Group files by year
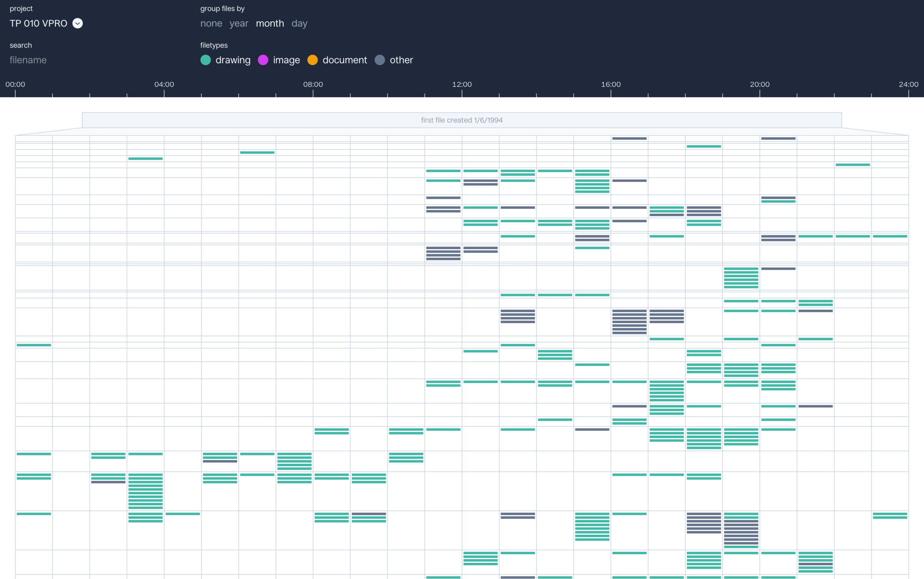The height and width of the screenshot is (579, 924). (x=239, y=23)
